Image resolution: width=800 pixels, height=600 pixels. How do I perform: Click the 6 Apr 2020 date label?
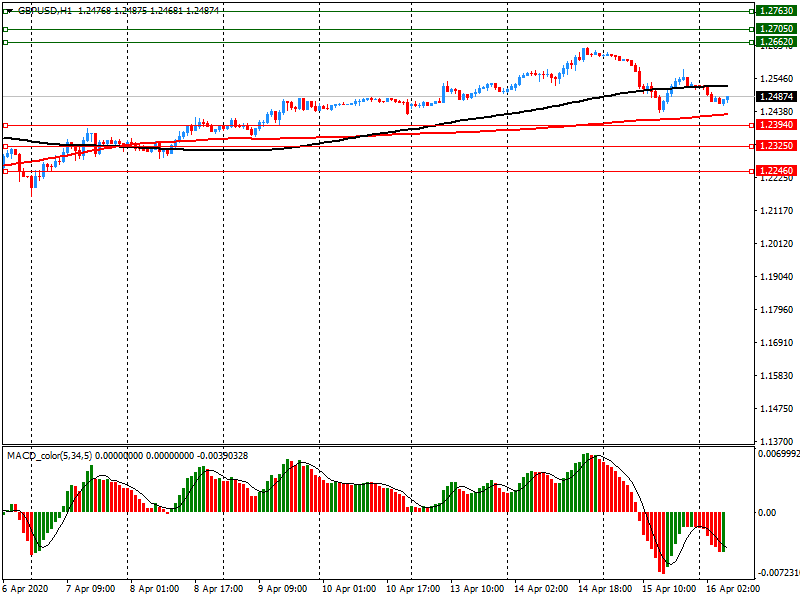click(26, 589)
